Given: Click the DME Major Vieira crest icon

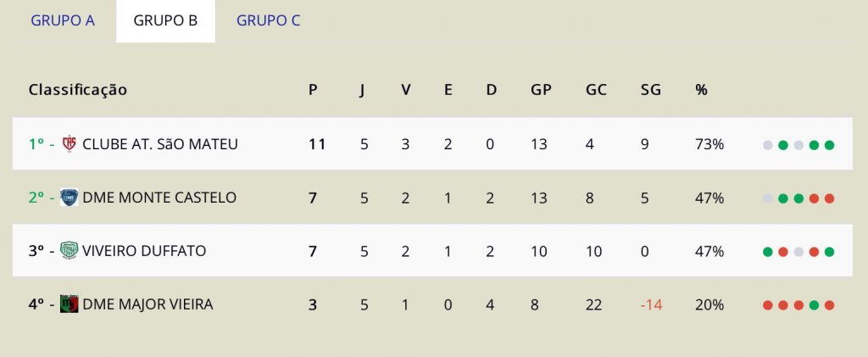Looking at the screenshot, I should pyautogui.click(x=70, y=304).
